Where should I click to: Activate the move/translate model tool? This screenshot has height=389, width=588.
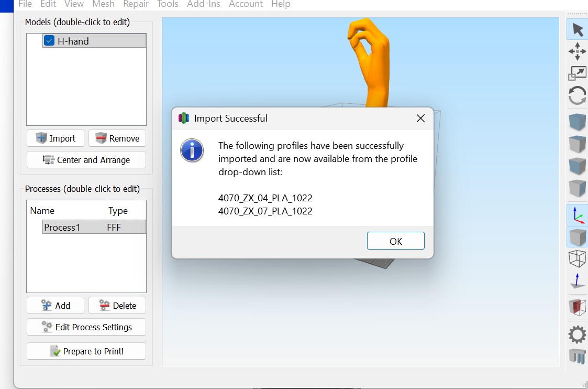pyautogui.click(x=577, y=51)
